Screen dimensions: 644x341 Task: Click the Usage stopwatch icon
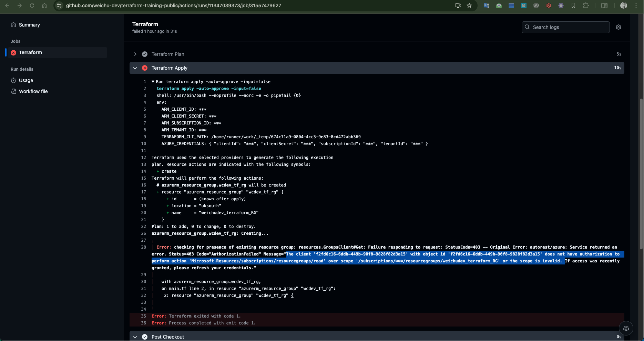(x=13, y=80)
